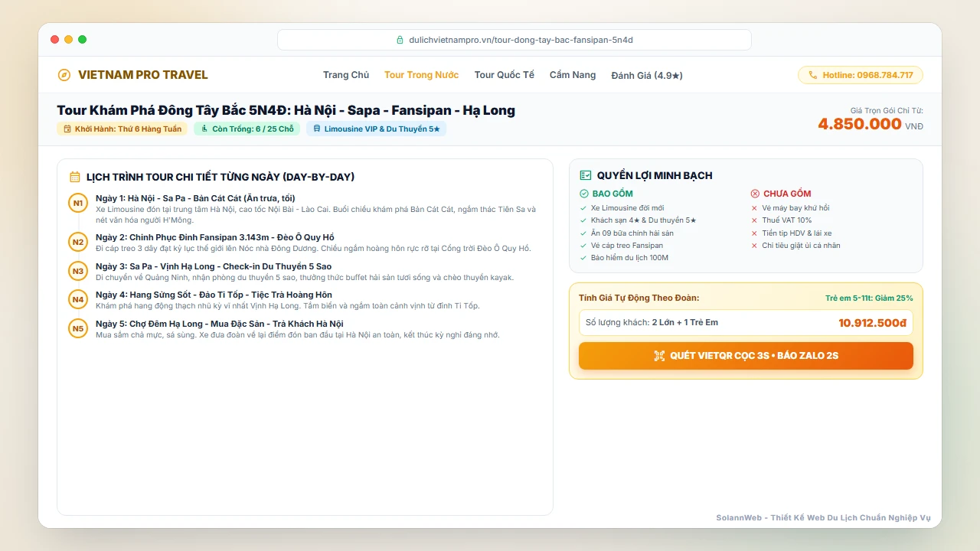Click the Số lượng khách guest field

click(746, 322)
